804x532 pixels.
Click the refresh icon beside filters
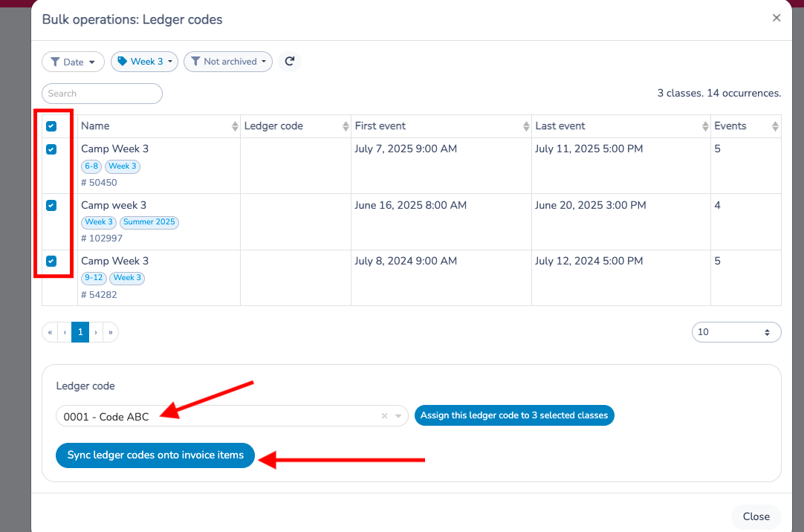290,62
